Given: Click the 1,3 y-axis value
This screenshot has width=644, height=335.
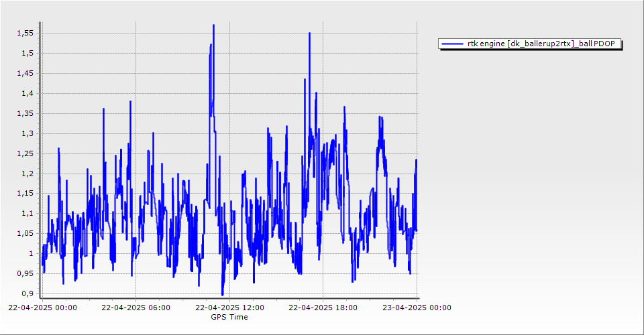Looking at the screenshot, I should point(27,134).
